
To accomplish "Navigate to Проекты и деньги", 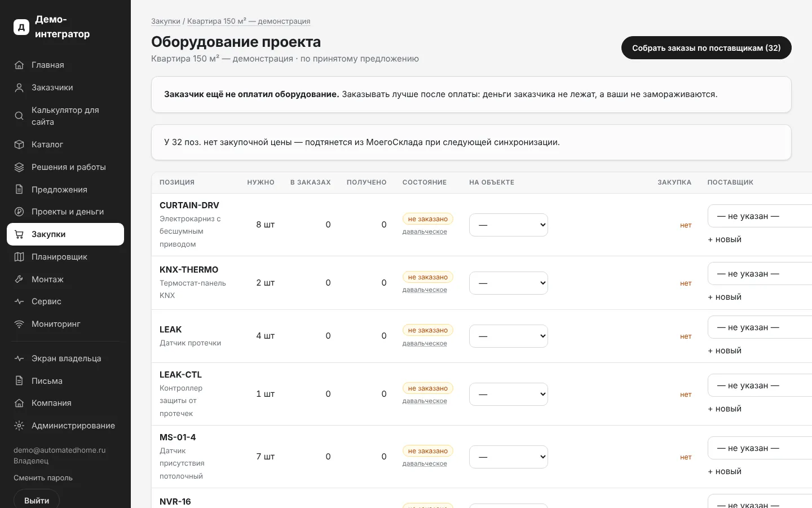I will coord(65,212).
